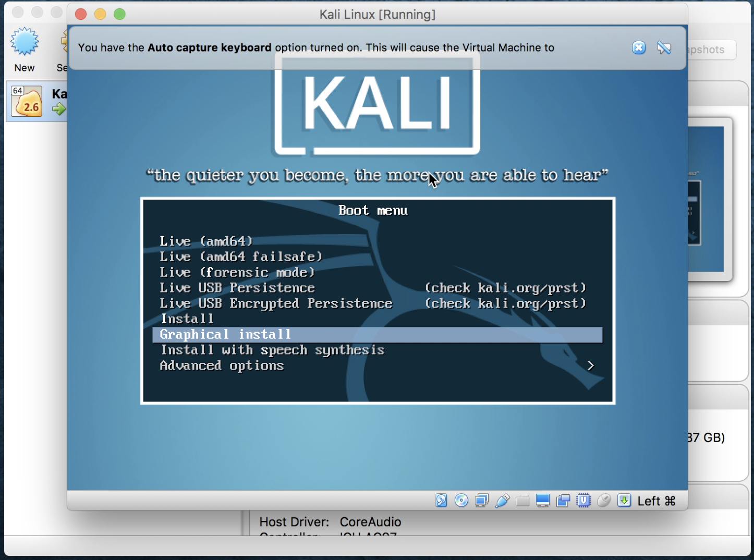Select Live USB Persistence boot entry
The height and width of the screenshot is (560, 754).
237,288
